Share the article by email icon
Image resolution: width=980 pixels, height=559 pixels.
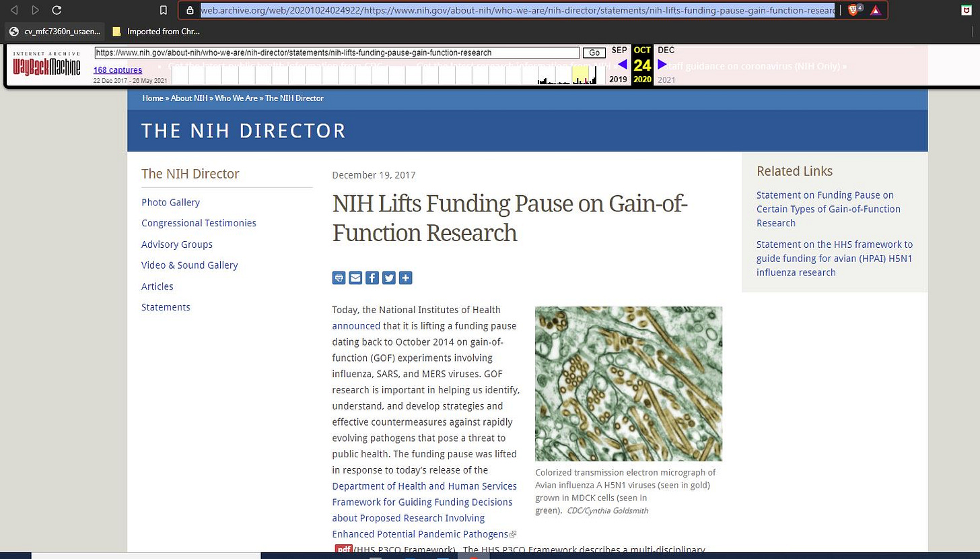(355, 278)
